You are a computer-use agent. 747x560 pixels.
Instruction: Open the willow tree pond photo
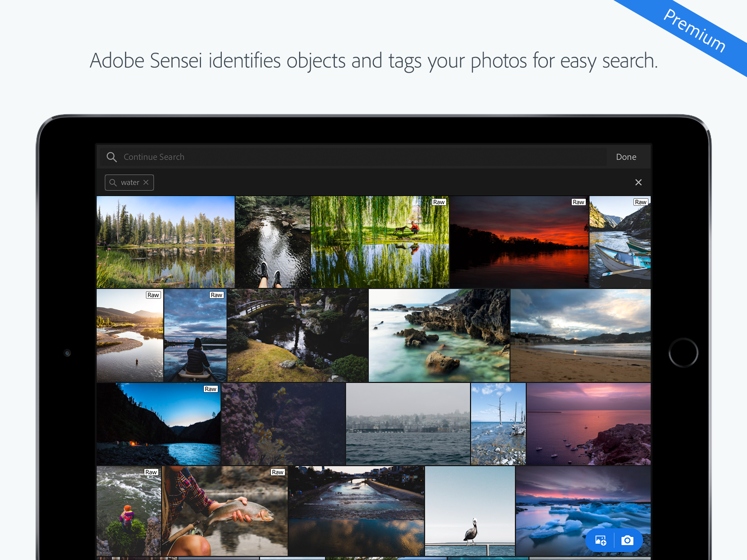(x=380, y=242)
